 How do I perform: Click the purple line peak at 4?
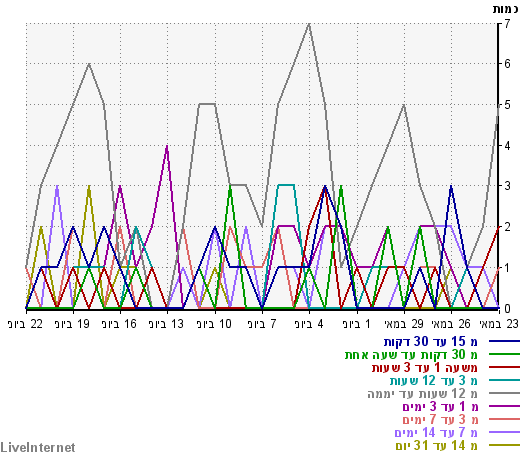tap(167, 146)
